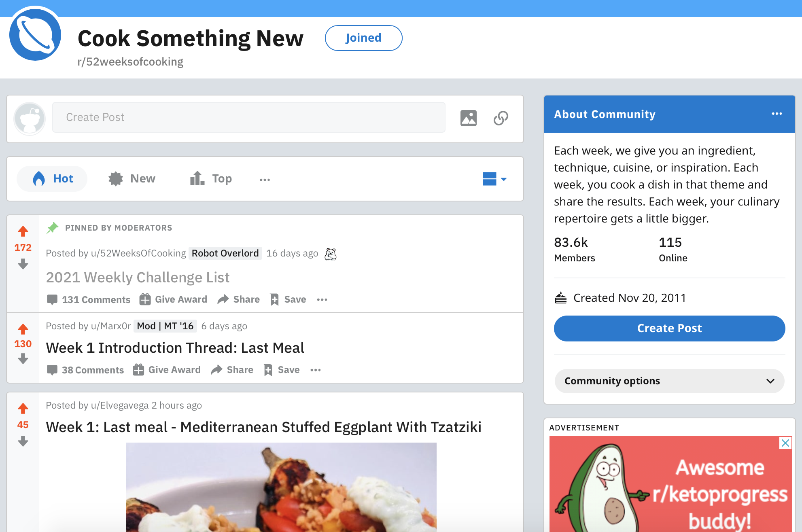This screenshot has width=802, height=532.
Task: Select the New sort tab
Action: [132, 179]
